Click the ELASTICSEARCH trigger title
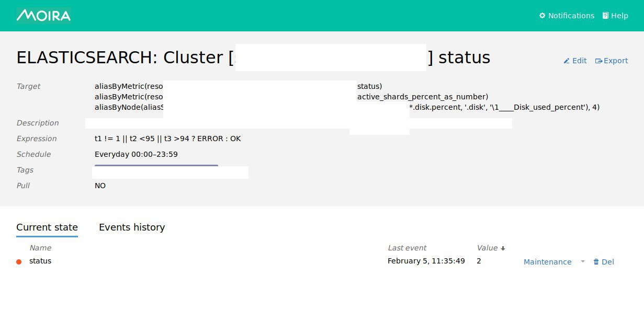644x310 pixels. 254,58
